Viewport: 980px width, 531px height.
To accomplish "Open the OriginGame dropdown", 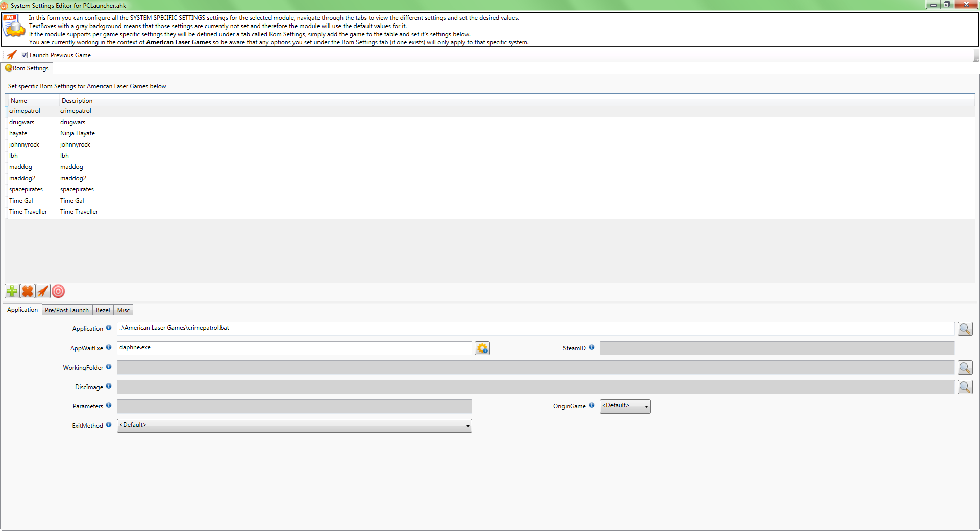I will pos(625,406).
